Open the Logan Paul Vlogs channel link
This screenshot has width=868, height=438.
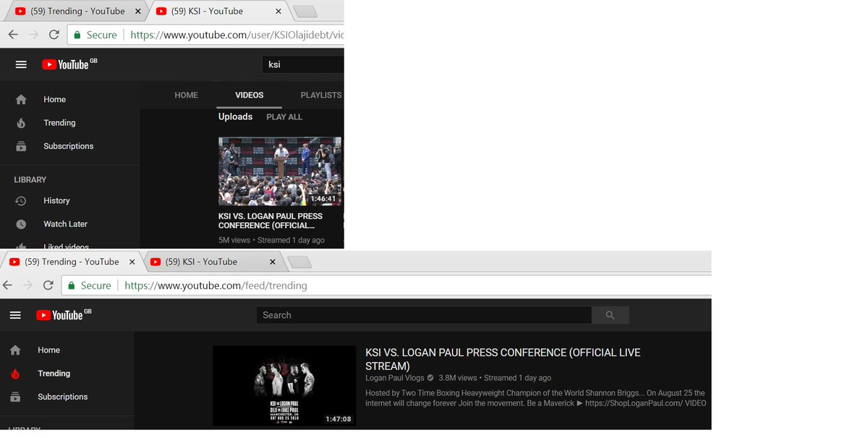(x=393, y=378)
